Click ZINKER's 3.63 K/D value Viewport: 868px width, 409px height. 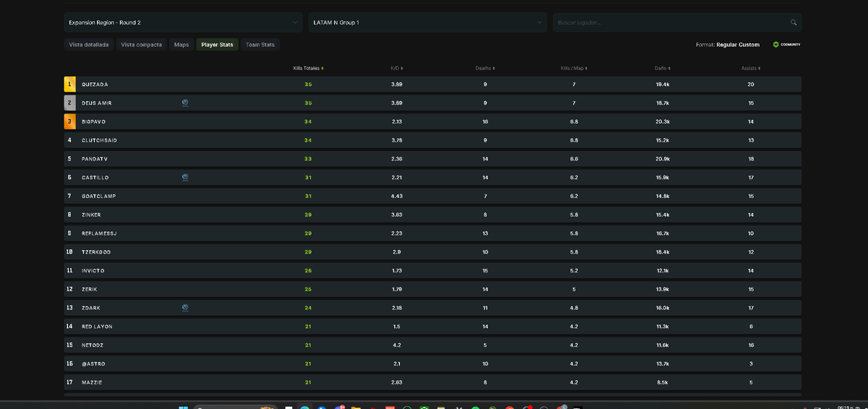[x=396, y=215]
